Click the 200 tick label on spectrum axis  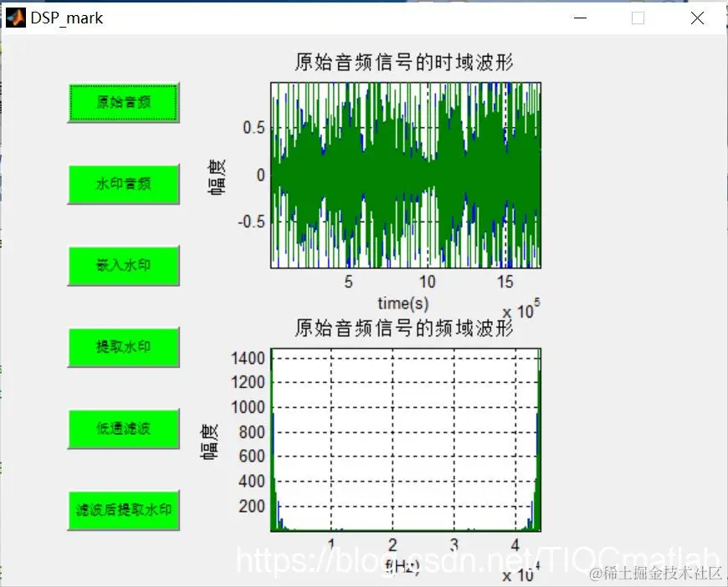(x=252, y=506)
